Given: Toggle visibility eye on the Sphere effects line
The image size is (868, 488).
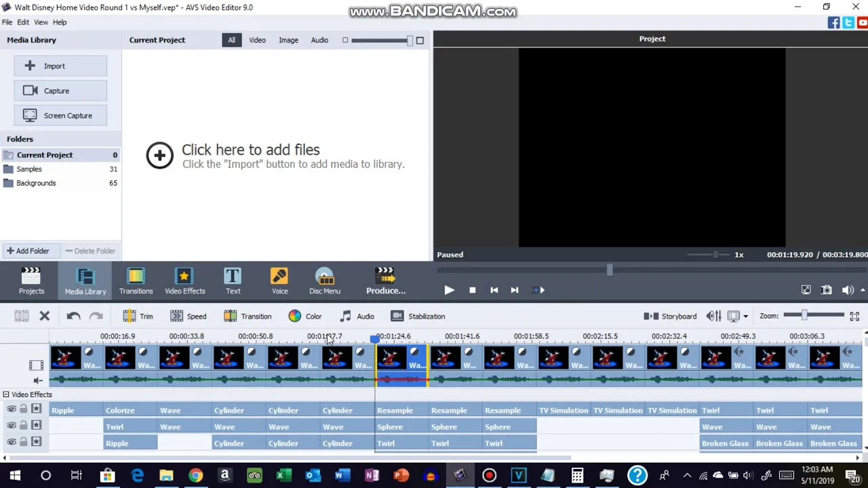Looking at the screenshot, I should click(12, 425).
